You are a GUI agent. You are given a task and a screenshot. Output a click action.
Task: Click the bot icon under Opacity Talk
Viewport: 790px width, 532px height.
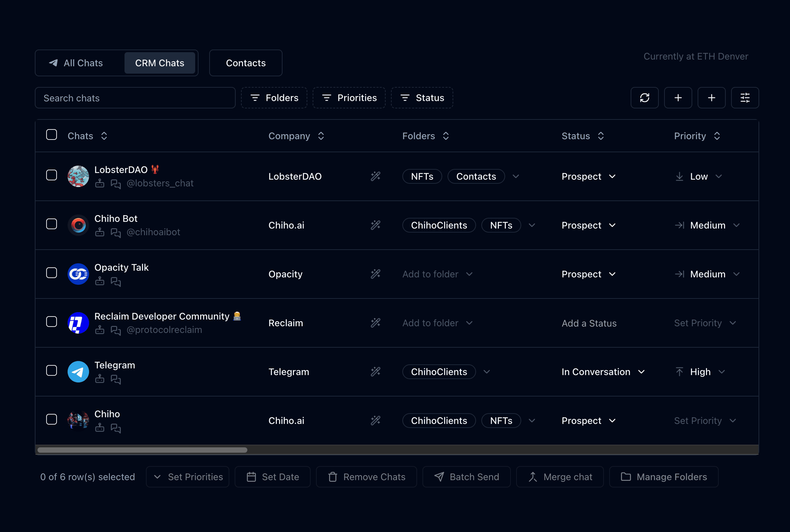pyautogui.click(x=99, y=281)
